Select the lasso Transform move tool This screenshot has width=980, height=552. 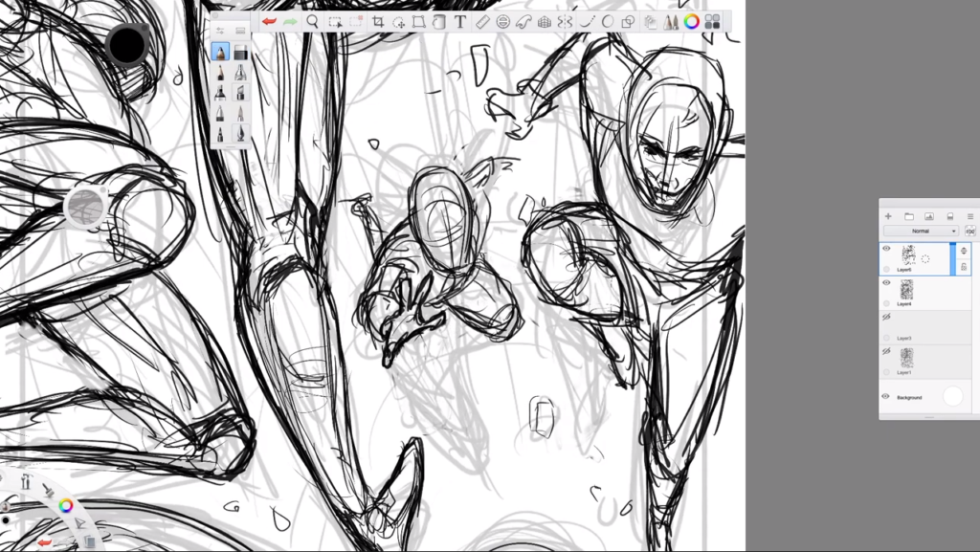point(399,22)
